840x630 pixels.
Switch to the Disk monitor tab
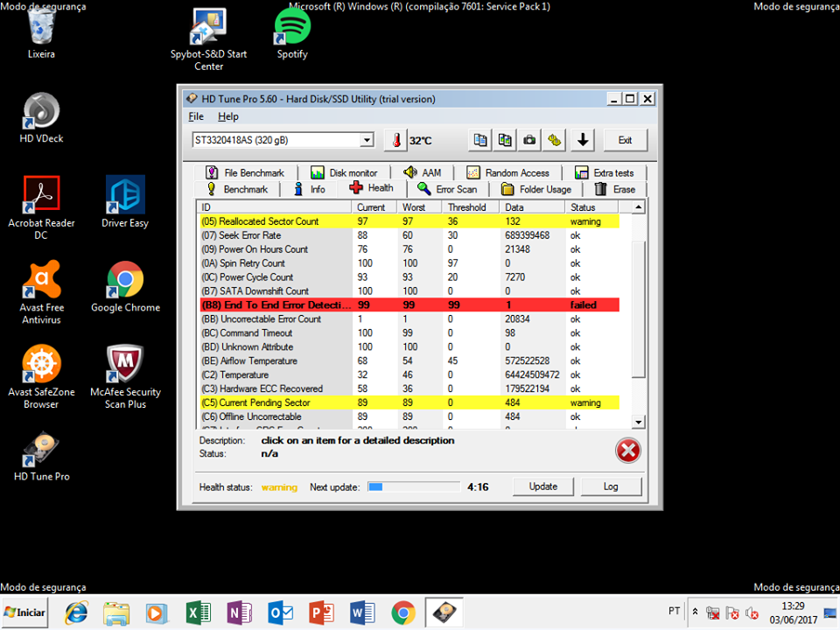click(344, 172)
